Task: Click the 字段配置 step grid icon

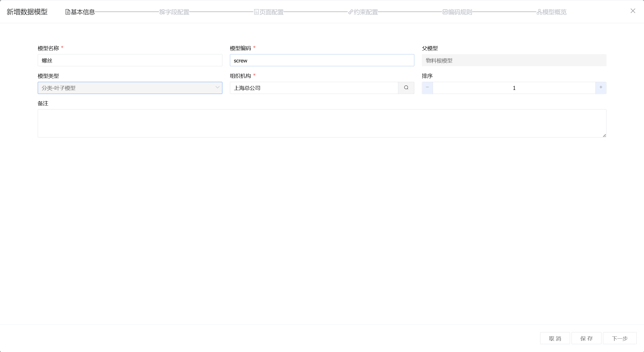Action: (x=162, y=12)
